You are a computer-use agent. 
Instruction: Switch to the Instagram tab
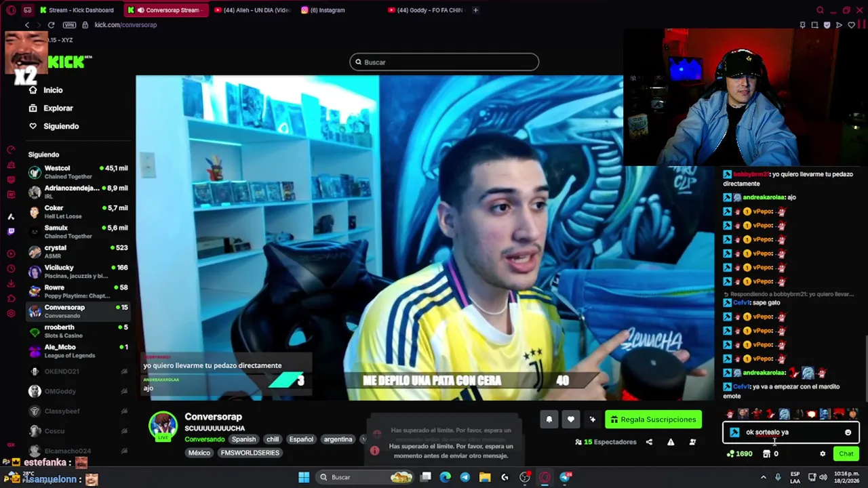[x=323, y=10]
